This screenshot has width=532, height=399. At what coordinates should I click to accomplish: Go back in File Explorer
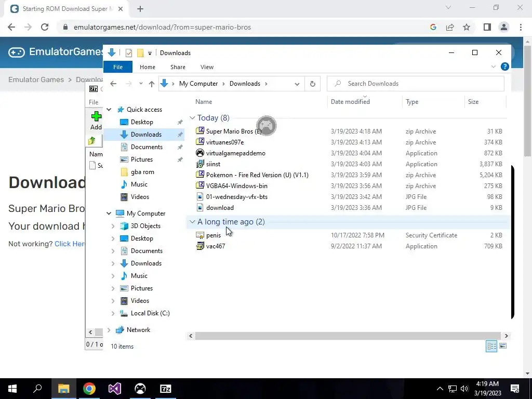tap(113, 84)
